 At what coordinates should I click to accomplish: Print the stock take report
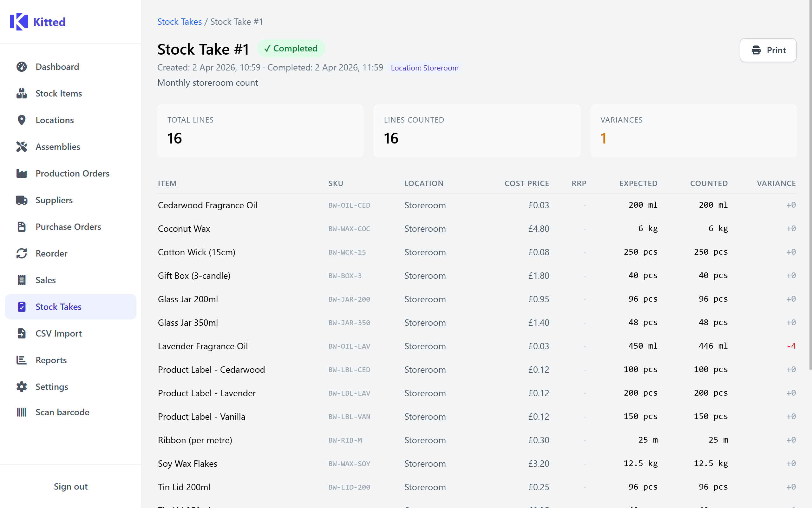(768, 50)
